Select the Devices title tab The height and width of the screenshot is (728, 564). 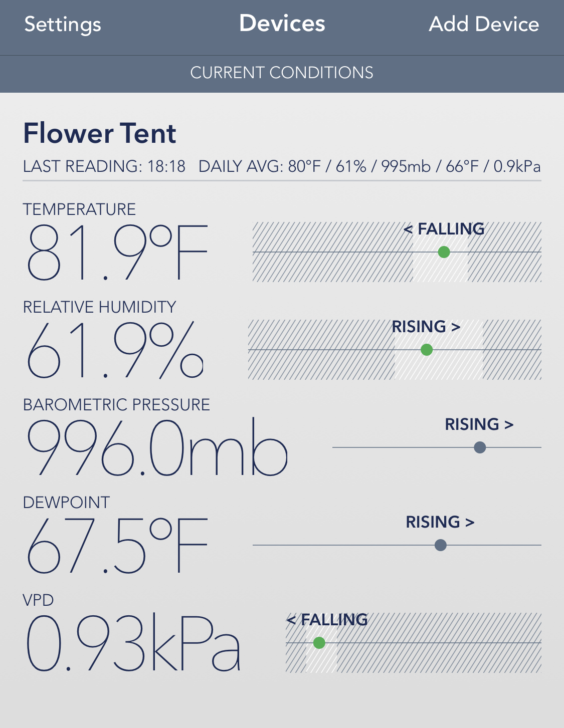point(282,24)
